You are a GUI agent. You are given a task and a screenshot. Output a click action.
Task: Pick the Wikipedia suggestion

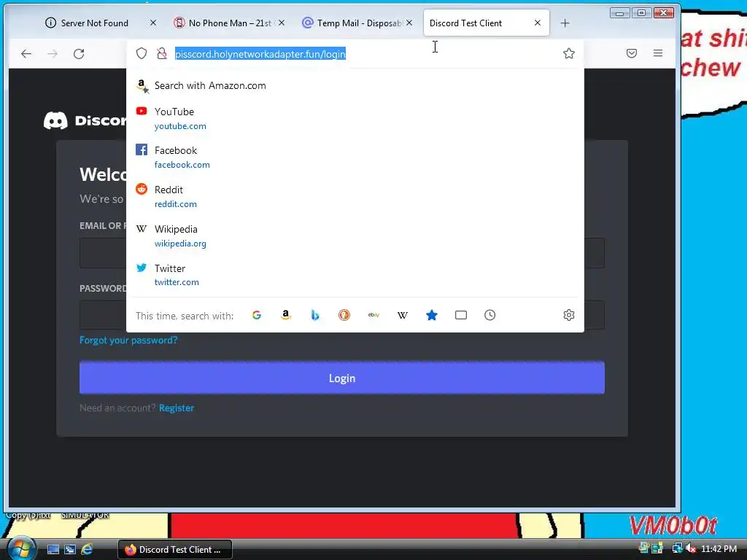(x=355, y=236)
